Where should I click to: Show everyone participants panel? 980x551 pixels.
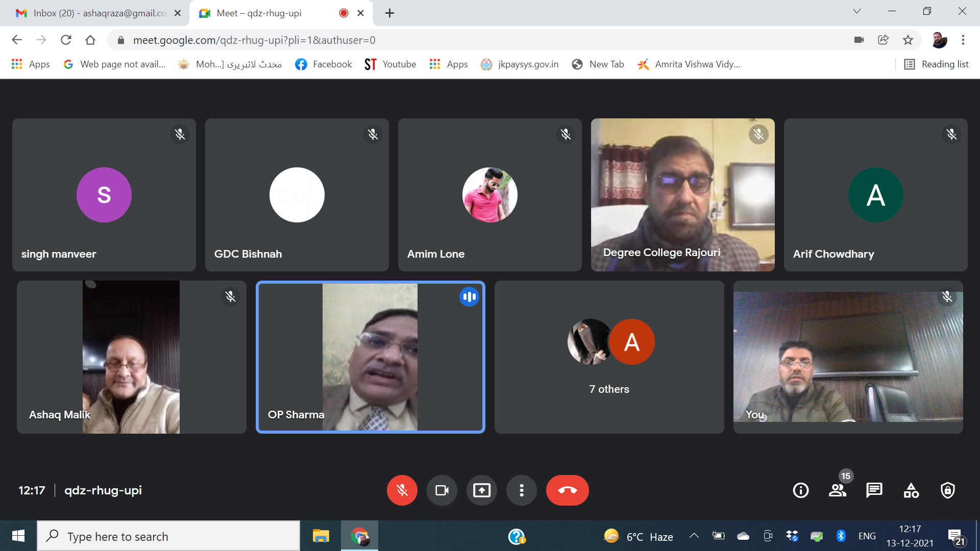(837, 490)
